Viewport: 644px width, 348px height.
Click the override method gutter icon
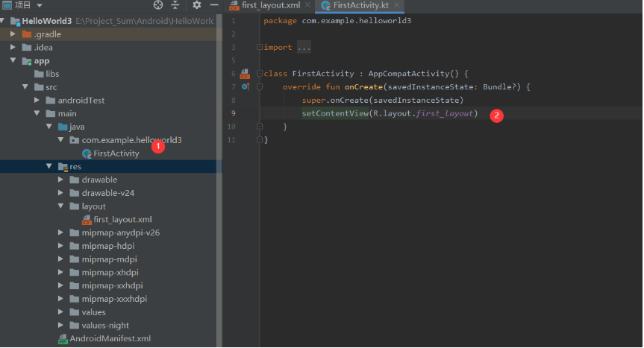click(246, 86)
